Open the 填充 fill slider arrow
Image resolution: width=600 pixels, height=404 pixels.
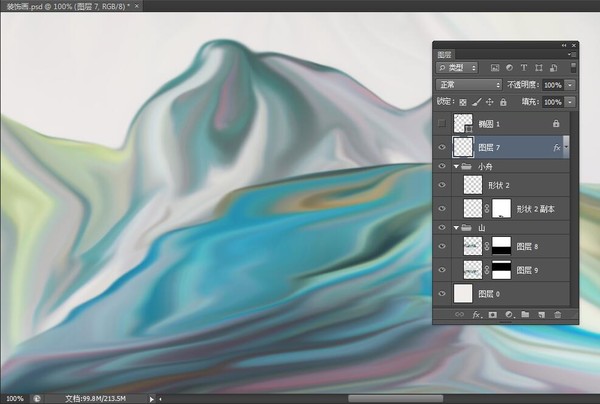coord(570,102)
